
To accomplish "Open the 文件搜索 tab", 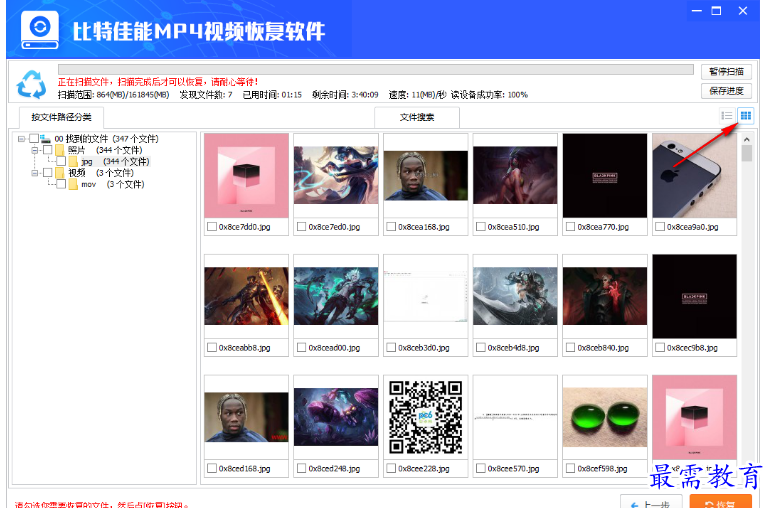I will click(x=417, y=117).
